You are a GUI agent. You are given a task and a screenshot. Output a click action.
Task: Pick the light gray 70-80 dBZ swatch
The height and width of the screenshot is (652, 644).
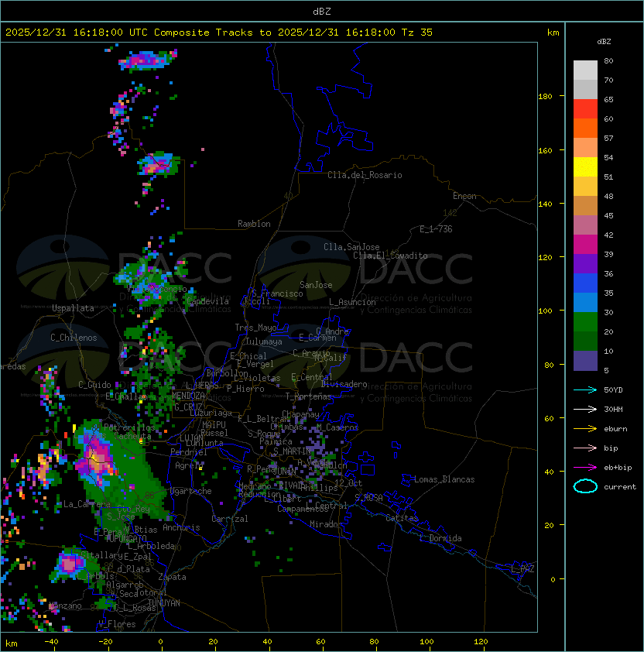tap(585, 70)
